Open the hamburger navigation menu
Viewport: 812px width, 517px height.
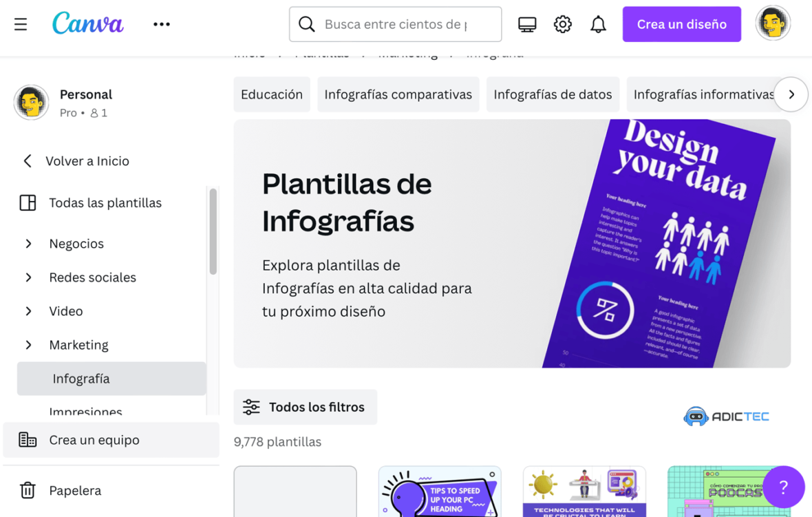[x=20, y=23]
